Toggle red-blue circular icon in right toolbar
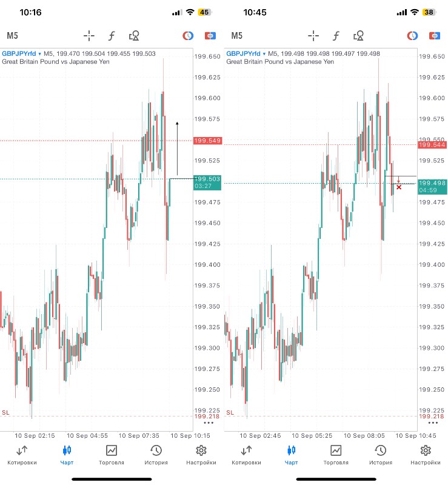This screenshot has width=448, height=485. 412,36
